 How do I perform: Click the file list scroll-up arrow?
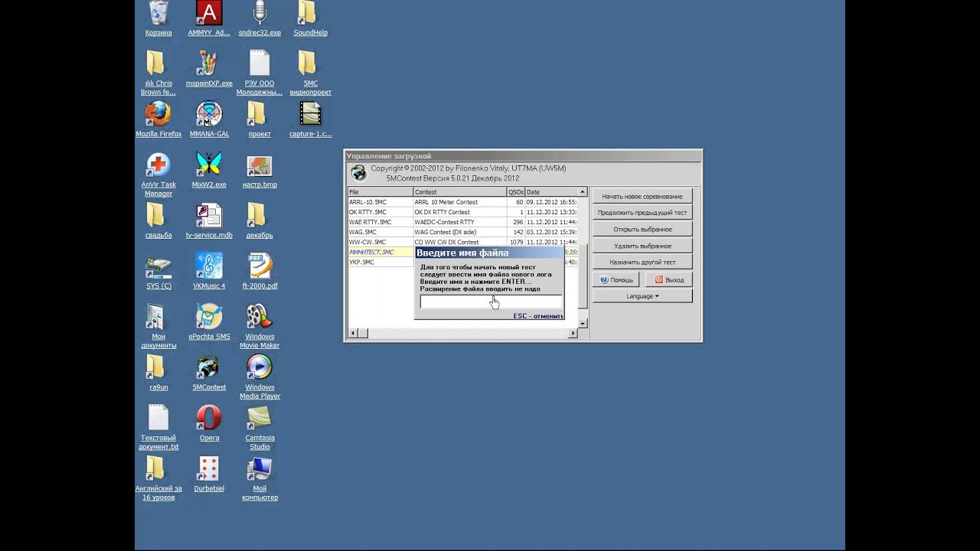[583, 192]
